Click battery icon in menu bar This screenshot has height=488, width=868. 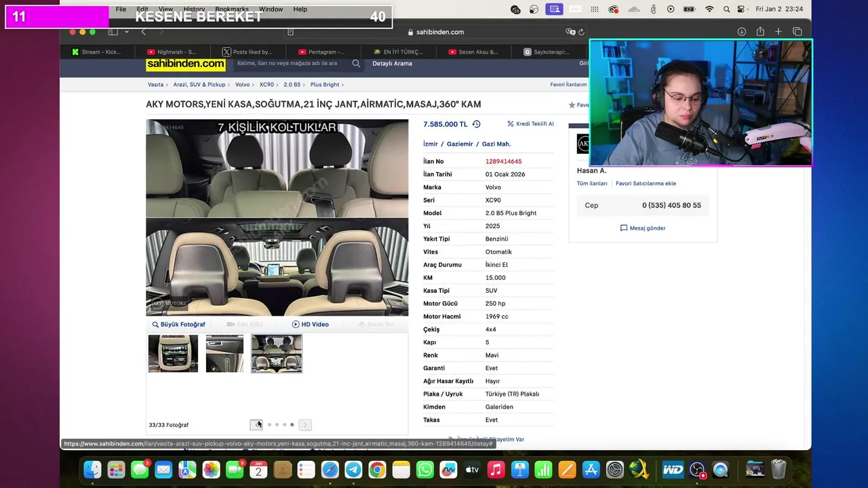pos(689,9)
